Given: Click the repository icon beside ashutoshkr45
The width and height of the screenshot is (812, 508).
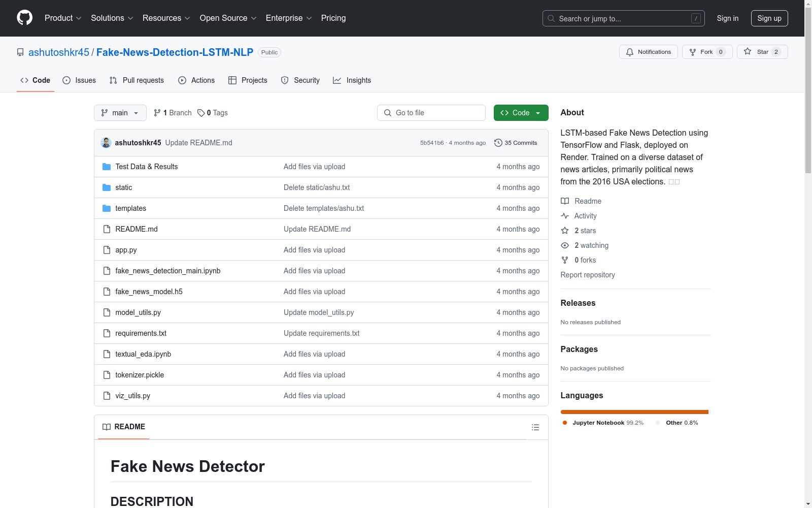Looking at the screenshot, I should pyautogui.click(x=20, y=52).
